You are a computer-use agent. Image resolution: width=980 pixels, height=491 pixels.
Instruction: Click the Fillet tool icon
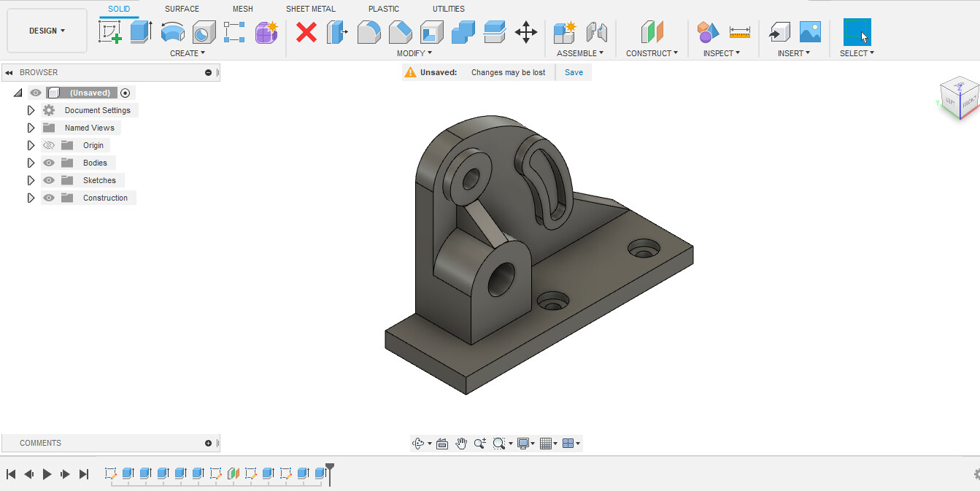coord(369,32)
